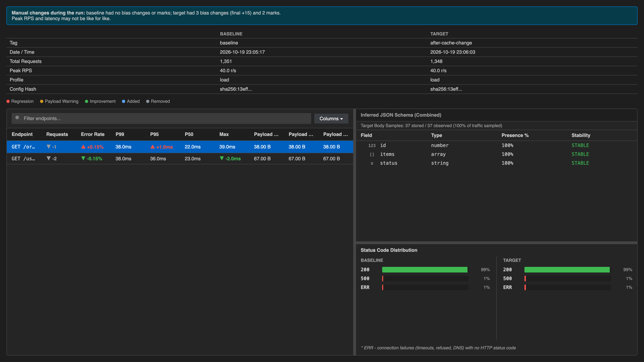Viewport: 644px width, 362px height.
Task: Open the Columns dropdown
Action: (331, 118)
